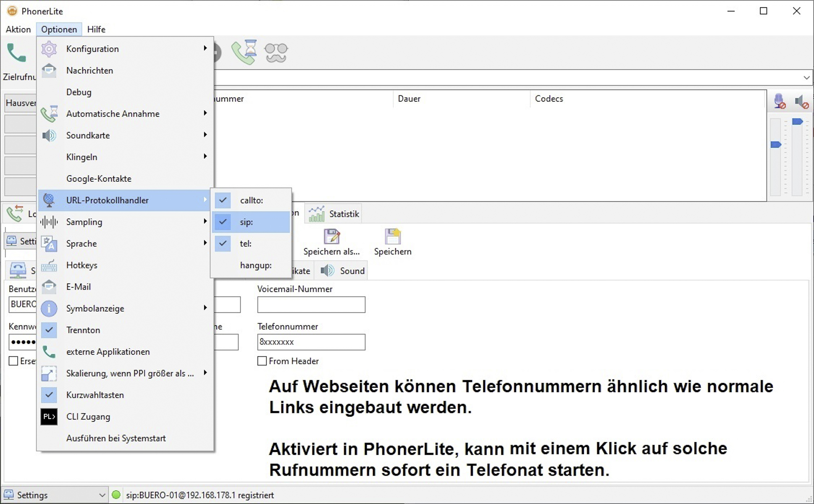The width and height of the screenshot is (814, 504).
Task: Open the Settings dropdown in status bar
Action: [102, 495]
